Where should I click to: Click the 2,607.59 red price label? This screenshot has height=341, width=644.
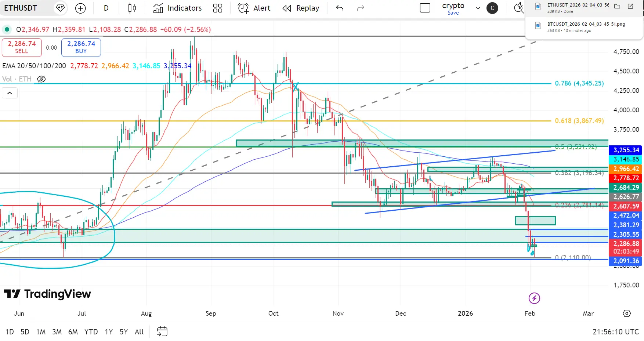pyautogui.click(x=626, y=206)
